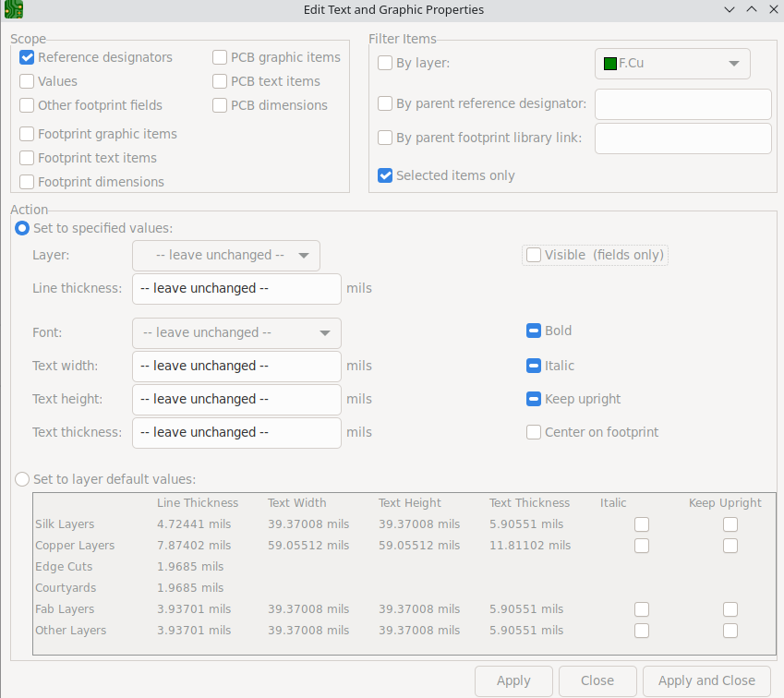Image resolution: width=784 pixels, height=698 pixels.
Task: Click the title bar dropdown arrow icon
Action: pos(730,9)
